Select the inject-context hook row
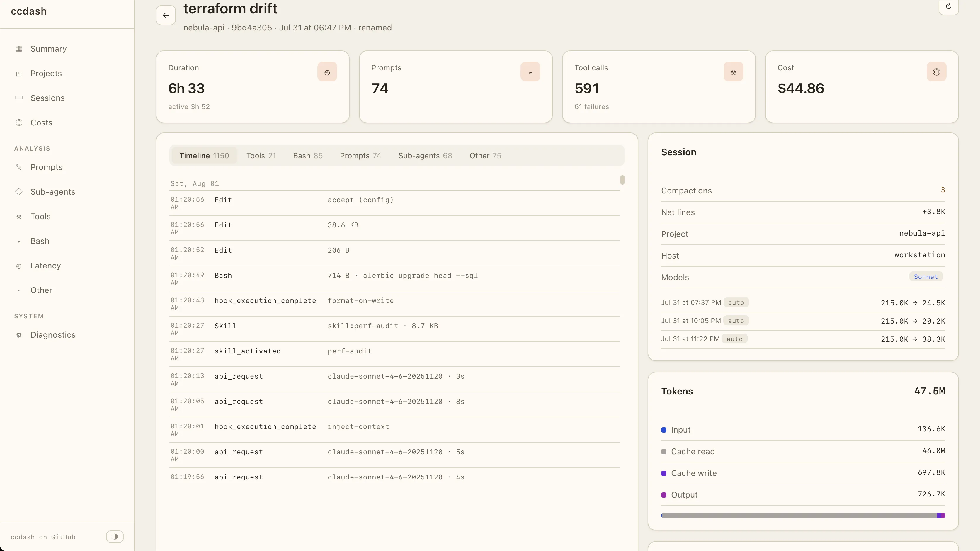Image resolution: width=980 pixels, height=551 pixels. coord(394,430)
